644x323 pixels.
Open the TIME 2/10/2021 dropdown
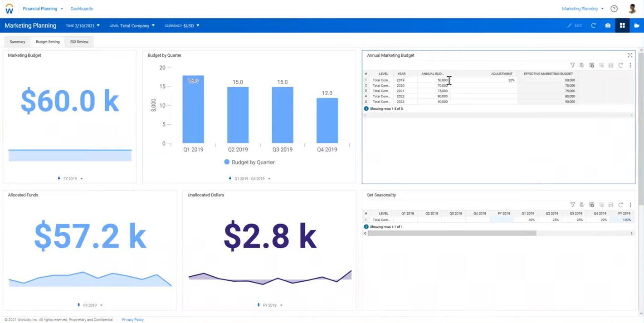pyautogui.click(x=82, y=25)
